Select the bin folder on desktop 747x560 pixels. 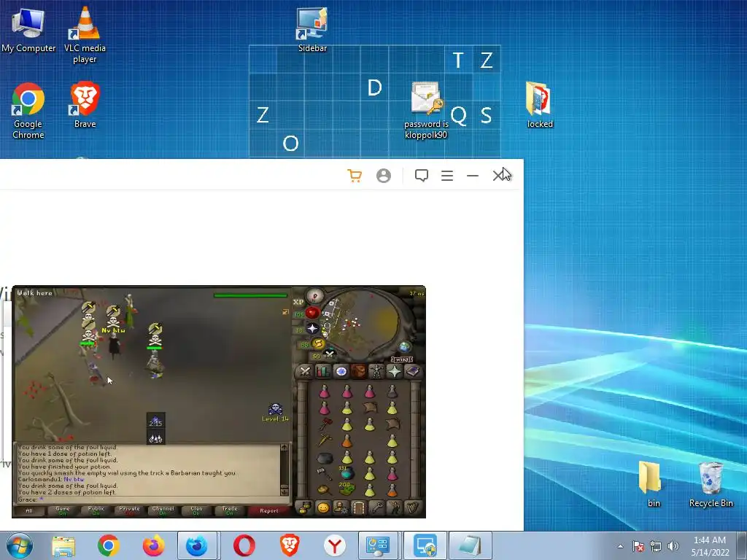pyautogui.click(x=653, y=484)
